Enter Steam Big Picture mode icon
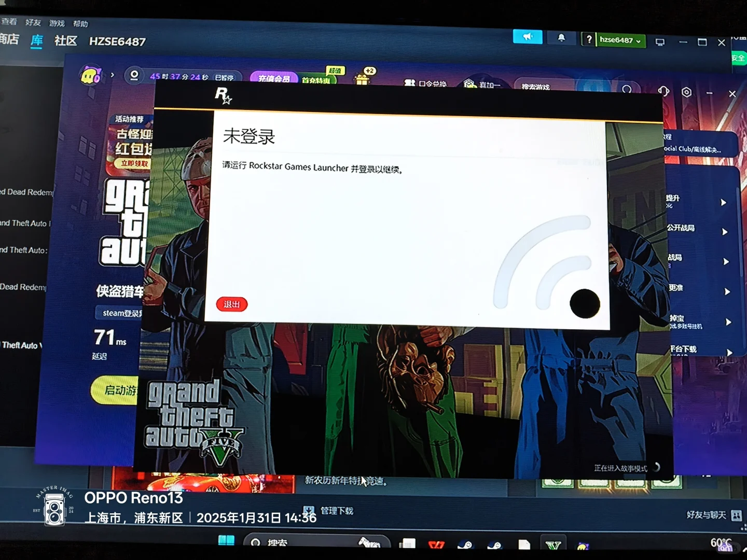 (660, 42)
